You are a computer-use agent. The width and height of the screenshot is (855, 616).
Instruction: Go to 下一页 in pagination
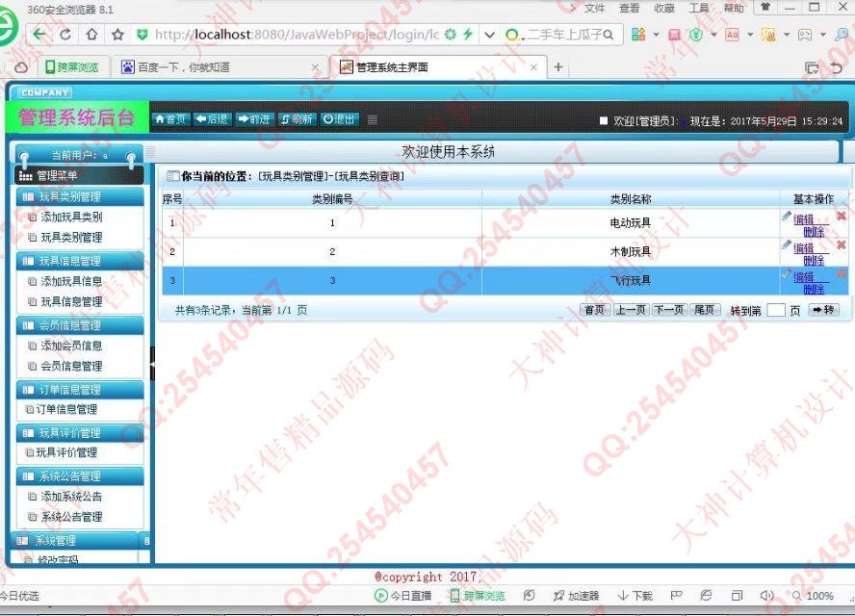(x=669, y=310)
